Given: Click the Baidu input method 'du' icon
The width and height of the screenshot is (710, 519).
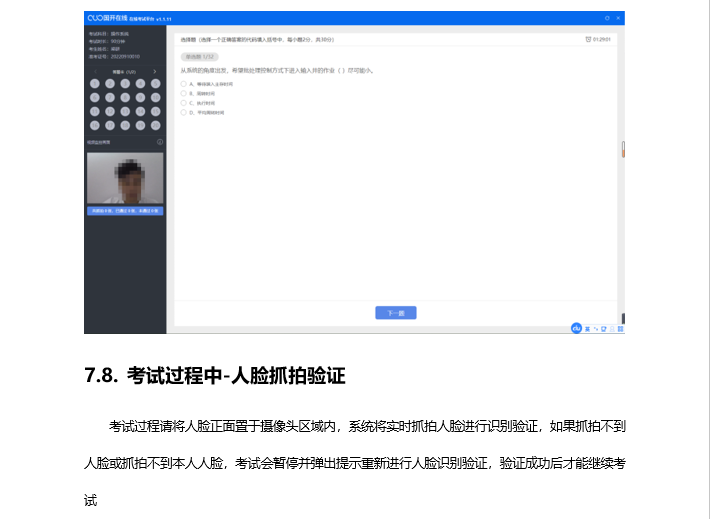Looking at the screenshot, I should pos(577,328).
